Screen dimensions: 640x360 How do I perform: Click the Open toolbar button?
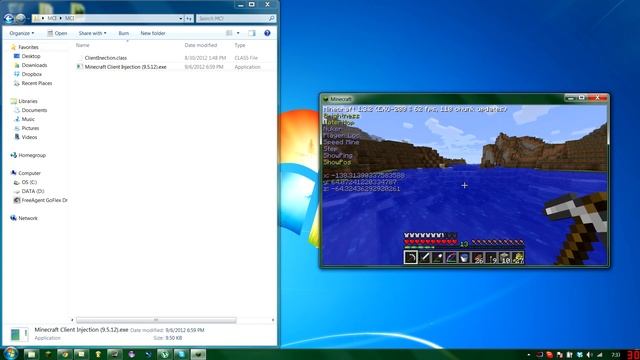pyautogui.click(x=57, y=33)
